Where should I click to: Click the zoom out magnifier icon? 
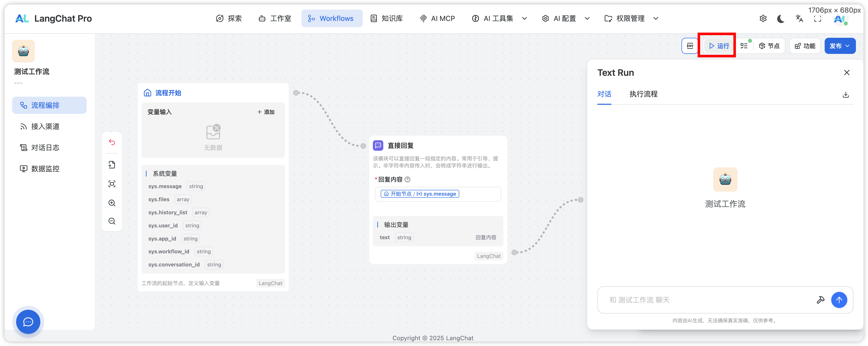click(112, 221)
